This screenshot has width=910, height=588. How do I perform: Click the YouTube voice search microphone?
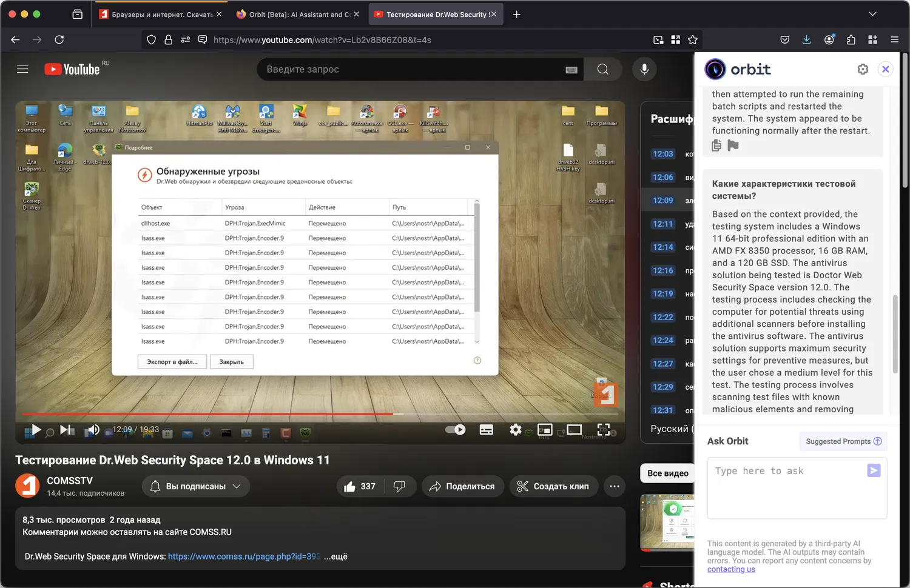coord(644,69)
